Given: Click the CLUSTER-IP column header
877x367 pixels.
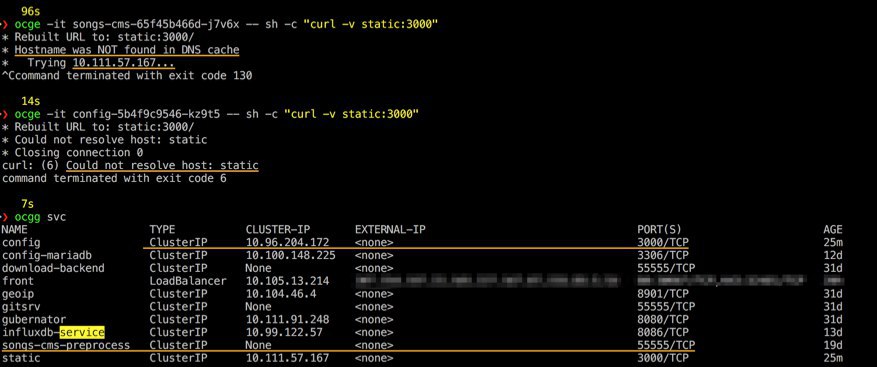Looking at the screenshot, I should pyautogui.click(x=278, y=229).
